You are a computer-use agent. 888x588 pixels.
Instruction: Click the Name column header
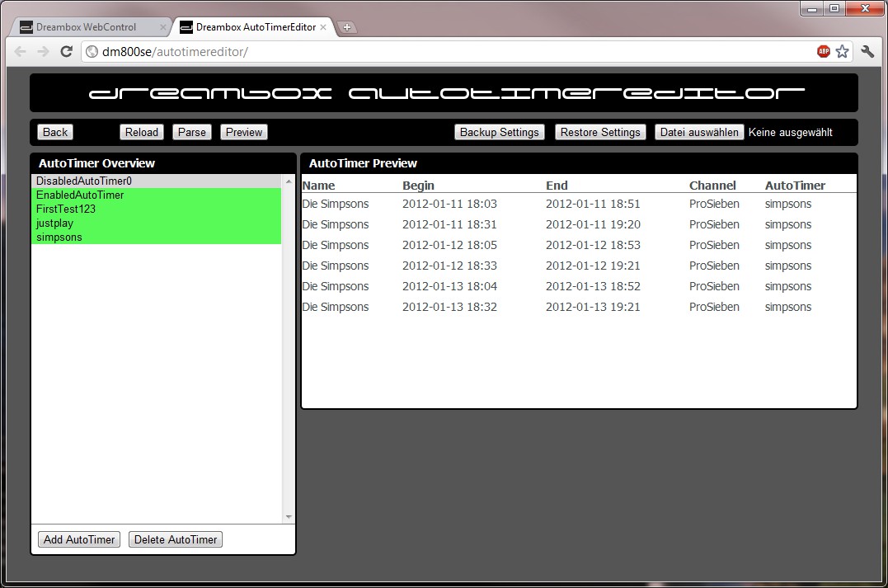click(x=318, y=186)
